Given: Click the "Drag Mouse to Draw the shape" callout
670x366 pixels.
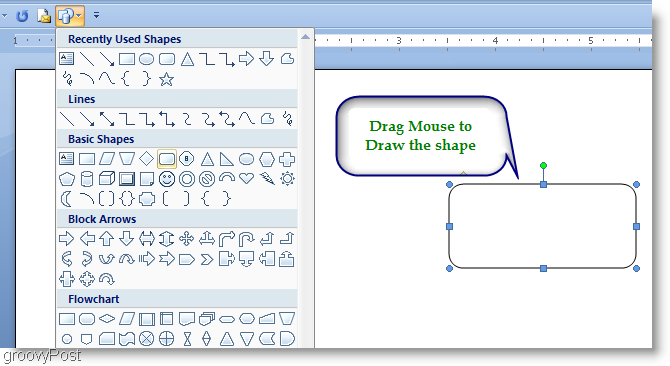Looking at the screenshot, I should pos(421,136).
